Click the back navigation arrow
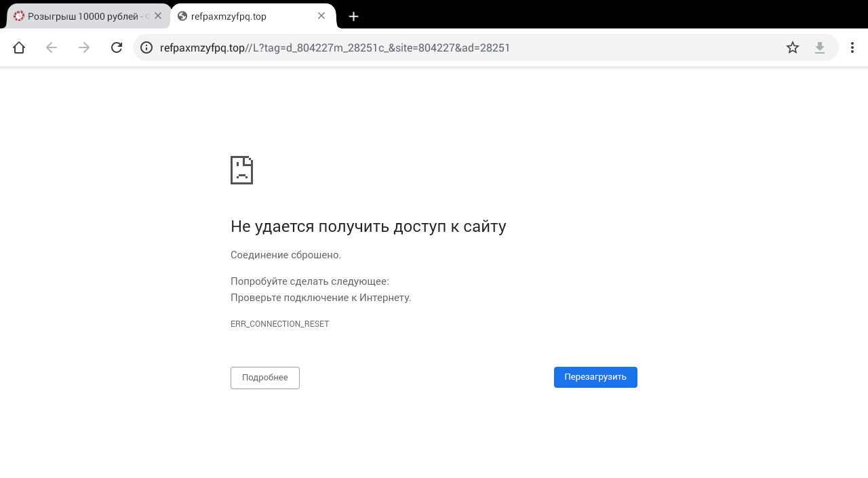The height and width of the screenshot is (478, 868). point(52,47)
